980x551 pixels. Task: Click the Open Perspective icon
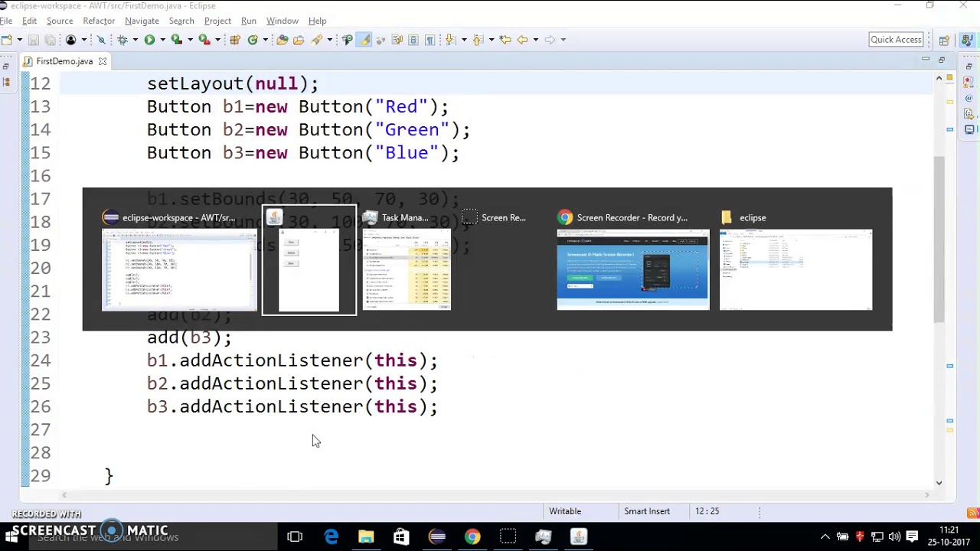(x=944, y=40)
